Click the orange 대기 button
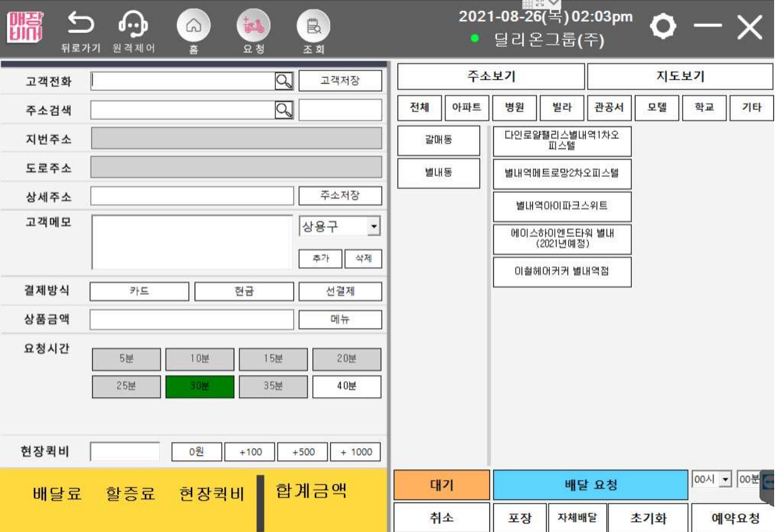 click(x=442, y=485)
